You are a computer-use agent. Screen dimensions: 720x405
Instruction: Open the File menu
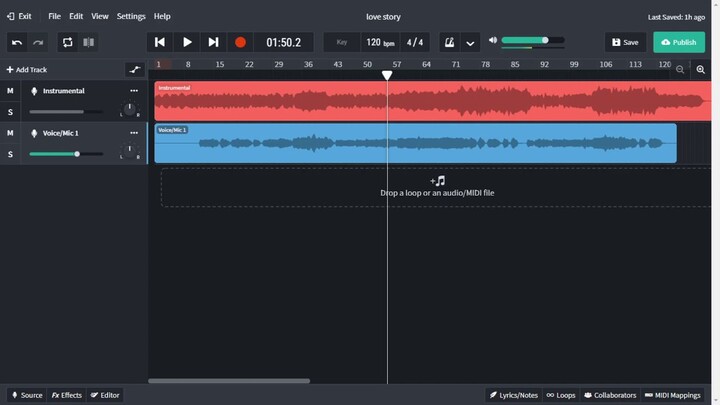coord(54,16)
